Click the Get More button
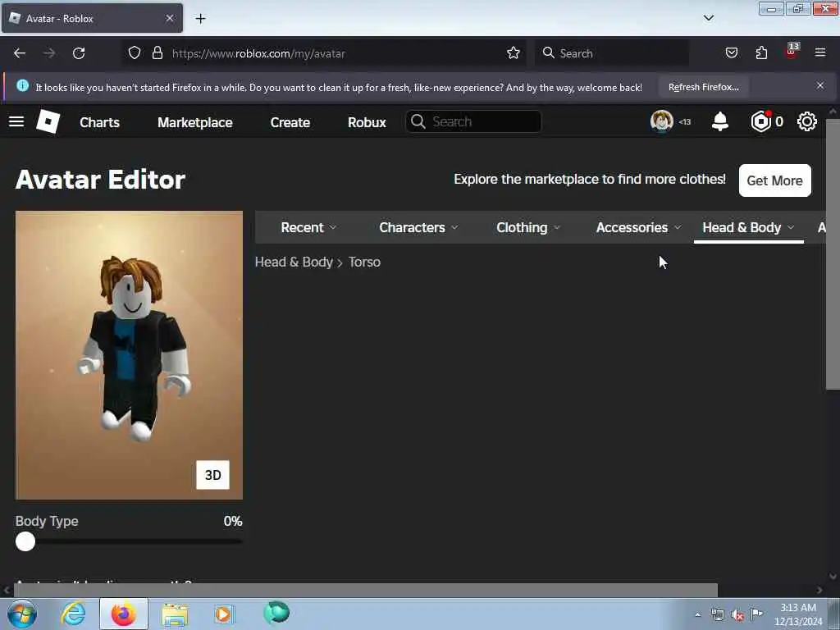 tap(774, 180)
